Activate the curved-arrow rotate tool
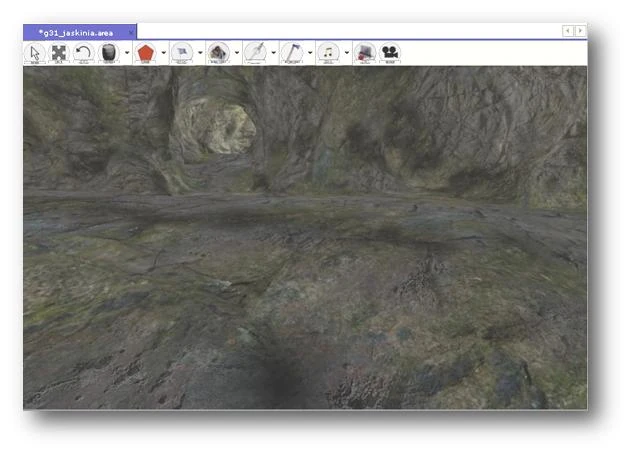 [84, 53]
